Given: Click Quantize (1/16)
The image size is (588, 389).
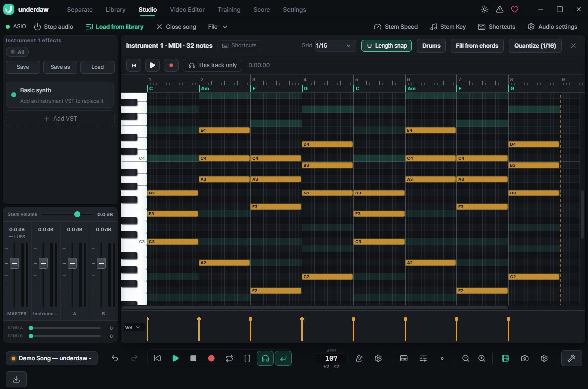Looking at the screenshot, I should (x=535, y=46).
